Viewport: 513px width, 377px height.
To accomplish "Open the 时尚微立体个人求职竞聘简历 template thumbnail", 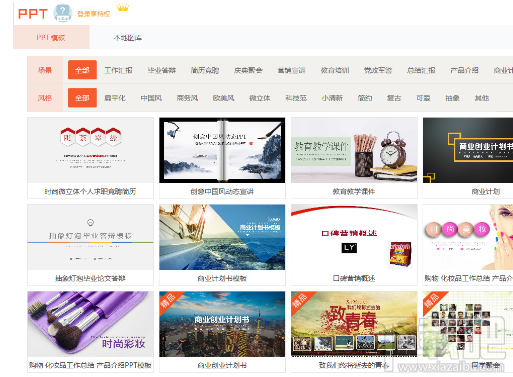I will pos(90,150).
